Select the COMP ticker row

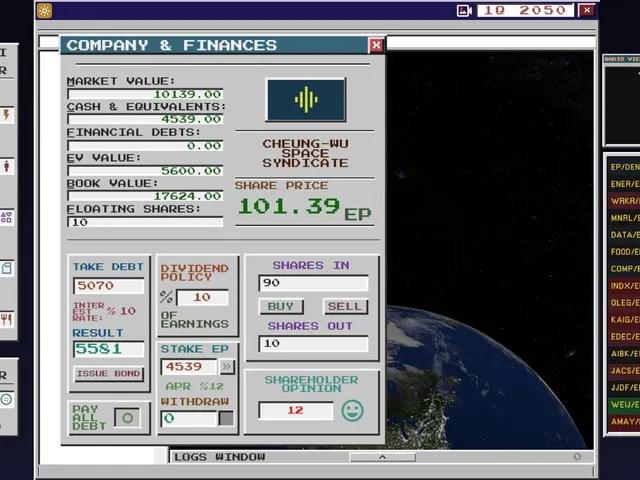(624, 269)
